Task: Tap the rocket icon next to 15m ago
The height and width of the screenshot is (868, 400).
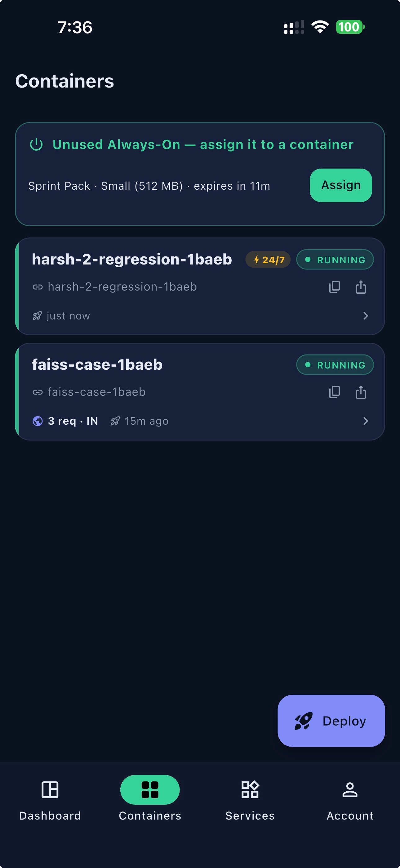Action: click(115, 421)
